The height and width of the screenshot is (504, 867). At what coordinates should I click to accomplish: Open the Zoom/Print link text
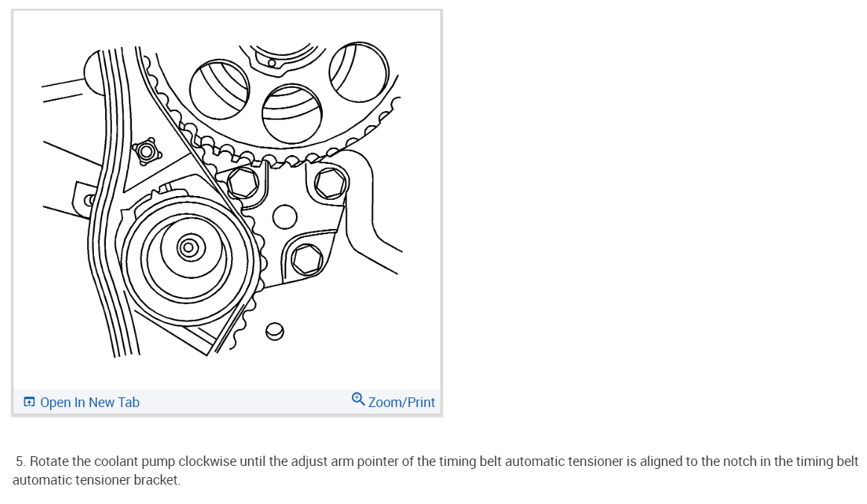[x=401, y=402]
